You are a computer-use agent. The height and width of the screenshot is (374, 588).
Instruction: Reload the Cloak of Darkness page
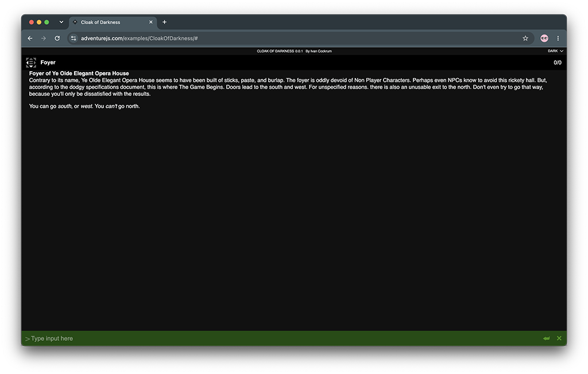[x=57, y=38]
